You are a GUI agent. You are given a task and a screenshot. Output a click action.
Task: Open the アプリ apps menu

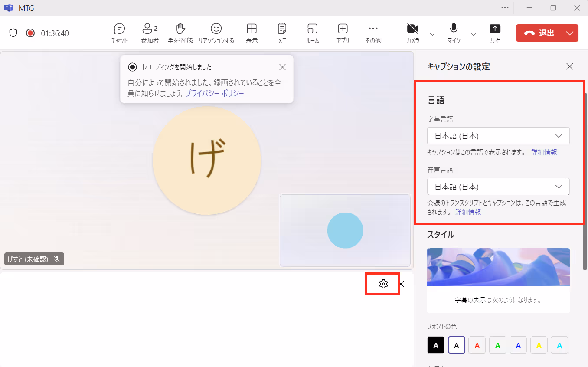(343, 33)
